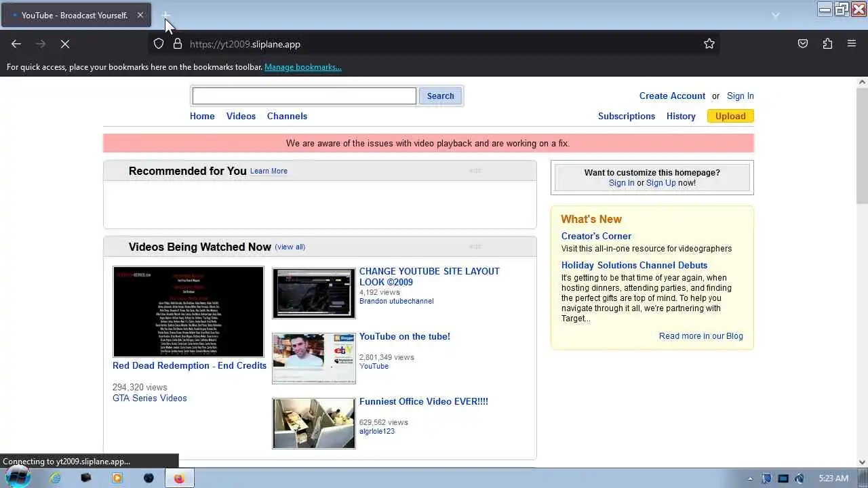Open YouTube on the tube! thumbnail

click(314, 359)
